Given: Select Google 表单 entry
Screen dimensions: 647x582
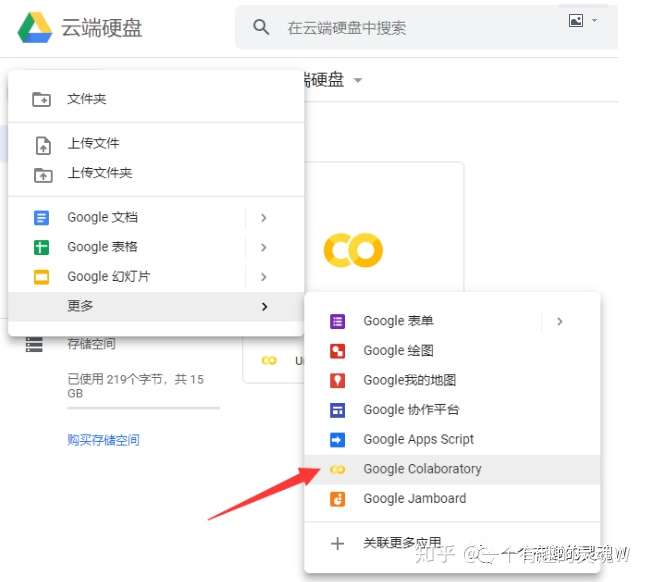Looking at the screenshot, I should (x=399, y=321).
